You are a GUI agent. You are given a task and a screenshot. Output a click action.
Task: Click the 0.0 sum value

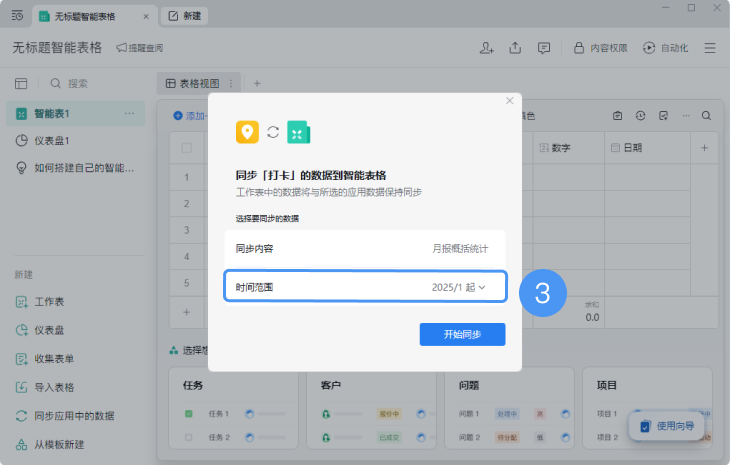pos(592,317)
